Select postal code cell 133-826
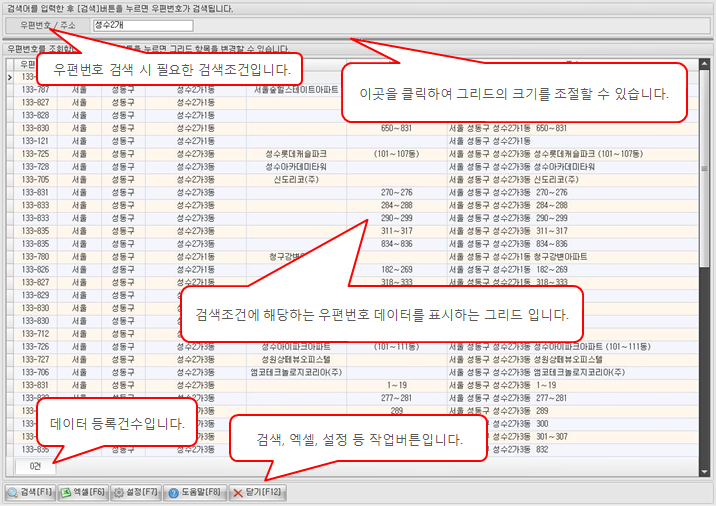This screenshot has width=716, height=506. pos(35,269)
